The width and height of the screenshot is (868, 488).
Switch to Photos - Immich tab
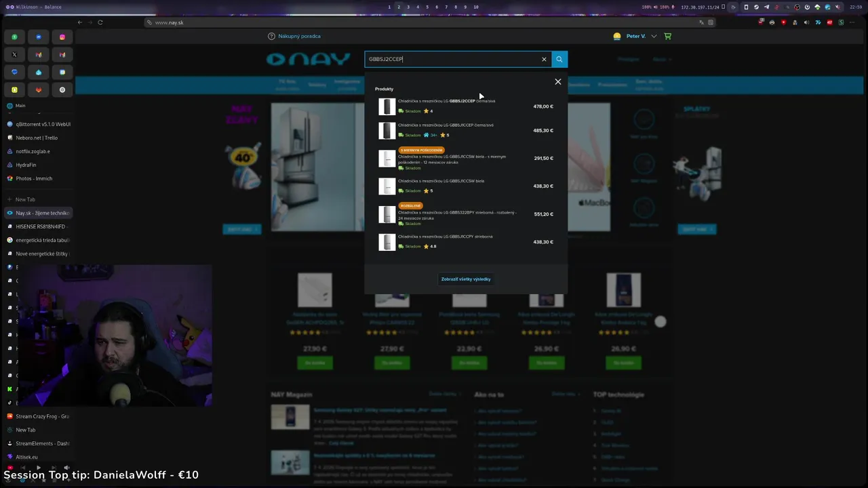click(39, 179)
